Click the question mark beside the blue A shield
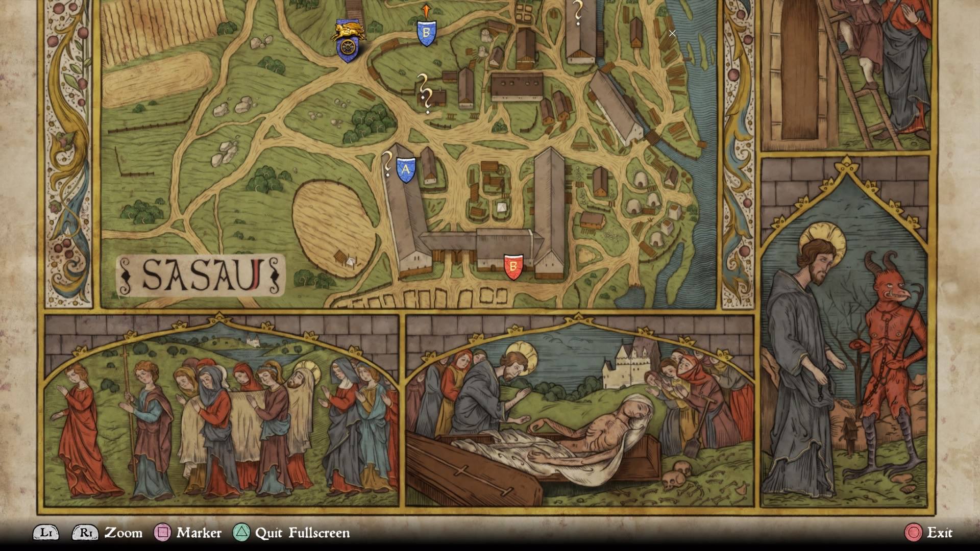This screenshot has height=551, width=980. point(387,163)
